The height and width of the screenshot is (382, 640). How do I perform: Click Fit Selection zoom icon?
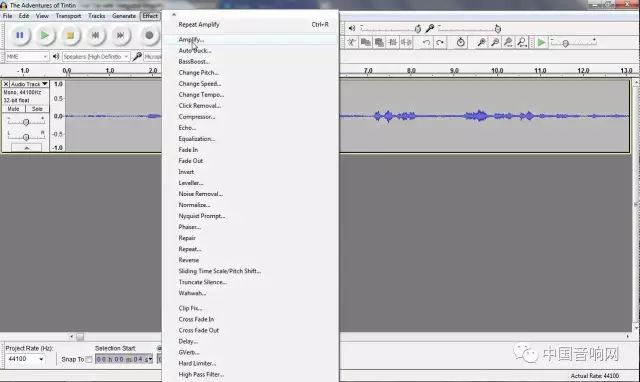click(x=508, y=42)
